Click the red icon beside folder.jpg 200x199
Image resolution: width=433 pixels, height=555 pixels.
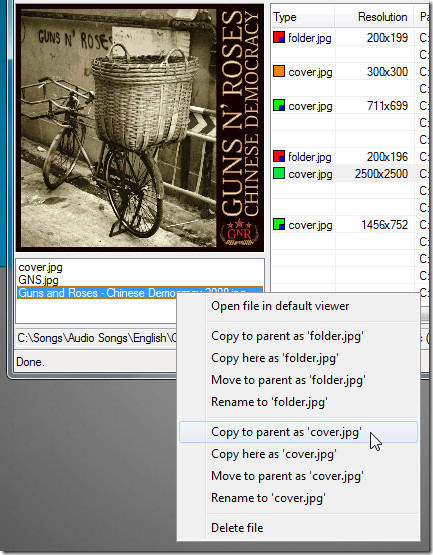coord(279,37)
